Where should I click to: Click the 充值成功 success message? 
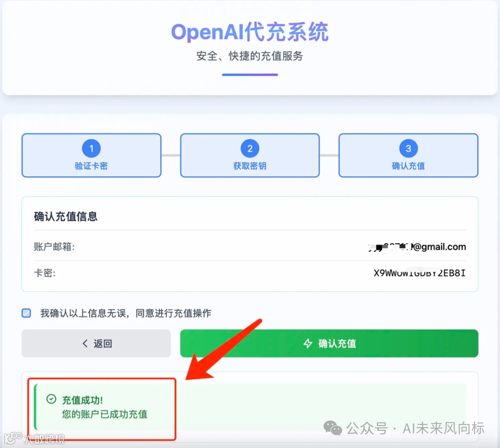[105, 407]
